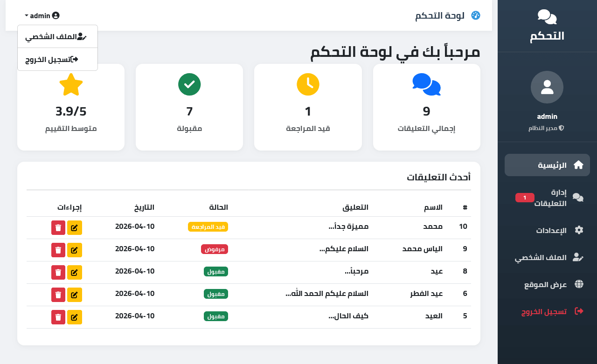This screenshot has height=364, width=597.
Task: Open الرئيسية in the sidebar
Action: point(547,165)
